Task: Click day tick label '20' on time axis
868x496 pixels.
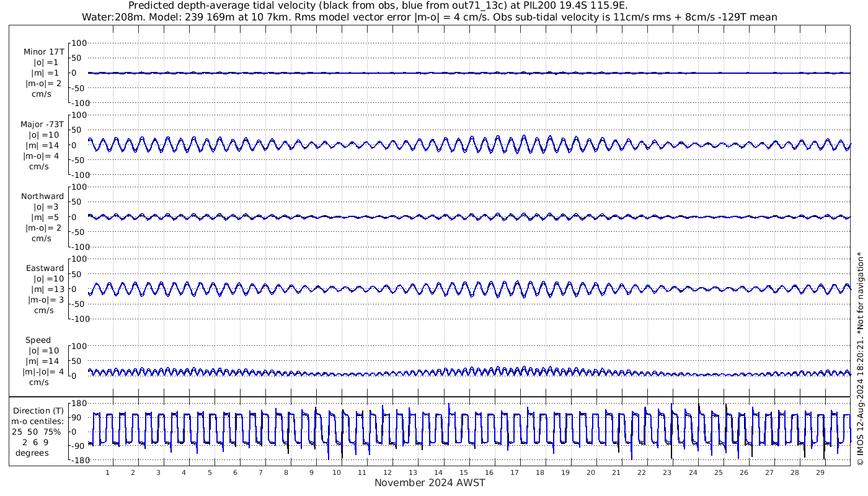Action: point(591,472)
